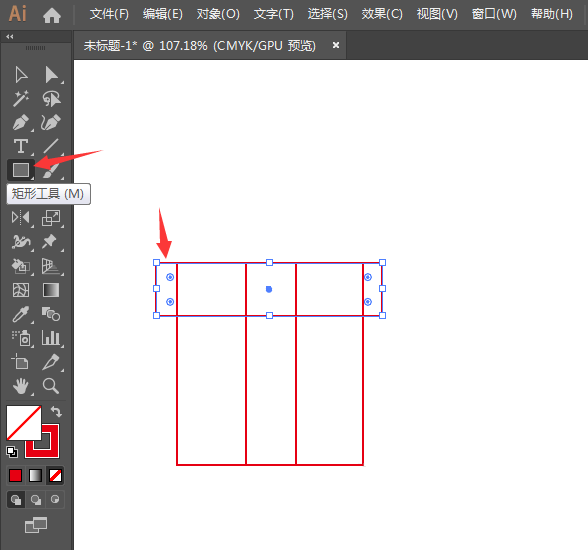Screen dimensions: 588x550
Task: Open the 对象(O) menu
Action: [x=218, y=14]
